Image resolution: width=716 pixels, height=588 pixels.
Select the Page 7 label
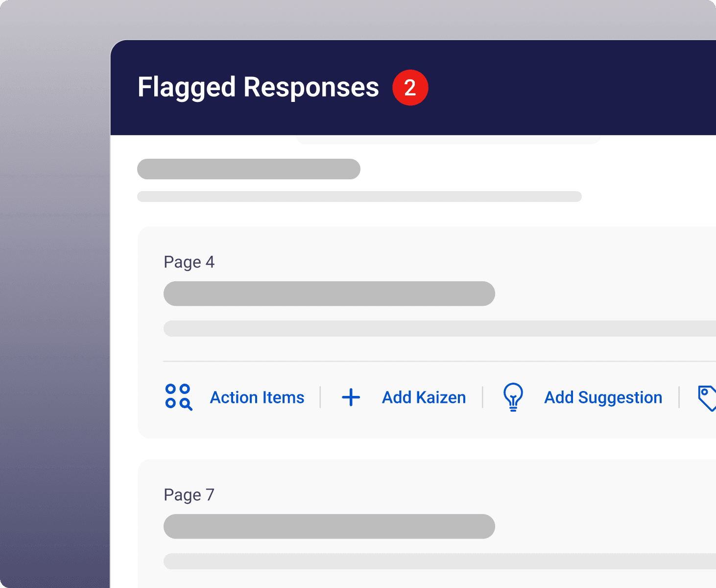[x=189, y=495]
